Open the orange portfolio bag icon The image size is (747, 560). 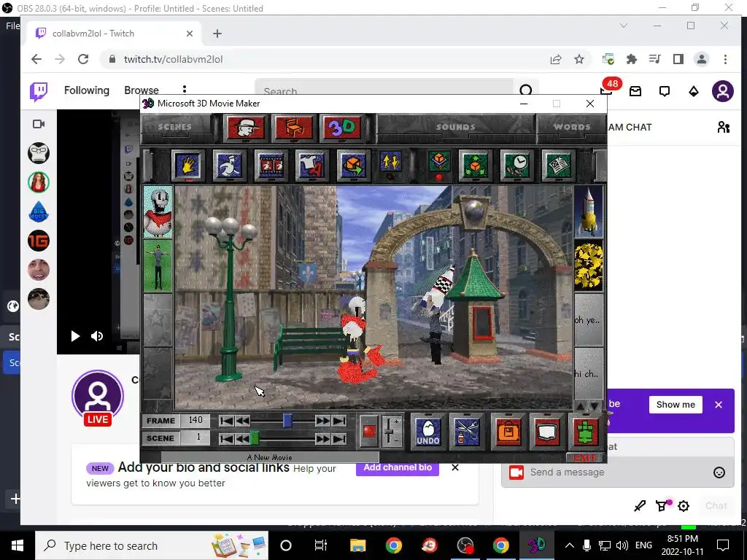[508, 432]
